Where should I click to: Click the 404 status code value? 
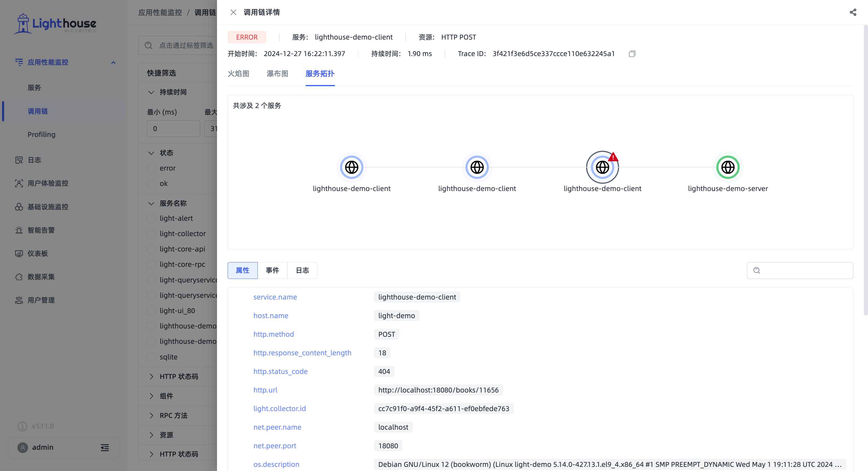384,371
